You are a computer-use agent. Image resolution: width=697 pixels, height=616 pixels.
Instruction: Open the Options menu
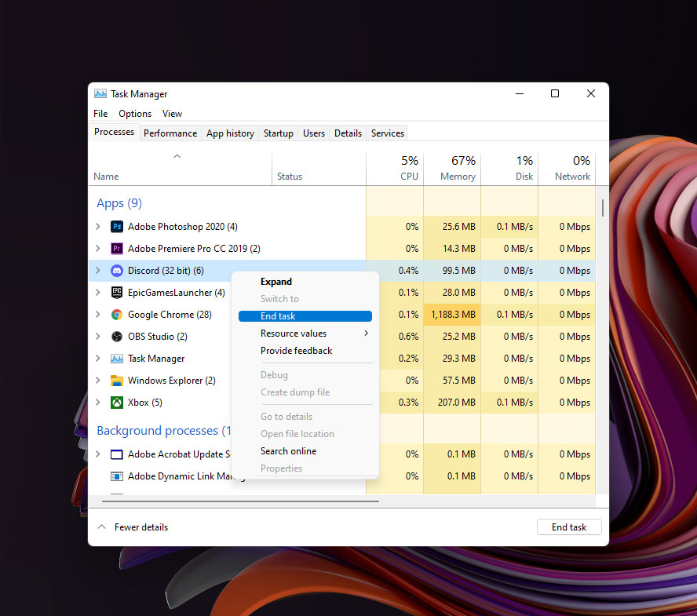point(135,114)
